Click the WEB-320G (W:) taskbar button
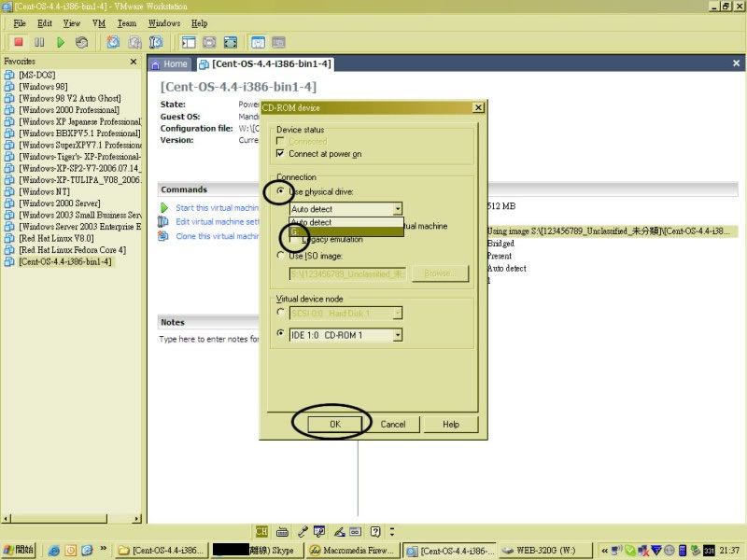The image size is (747, 560). click(545, 551)
